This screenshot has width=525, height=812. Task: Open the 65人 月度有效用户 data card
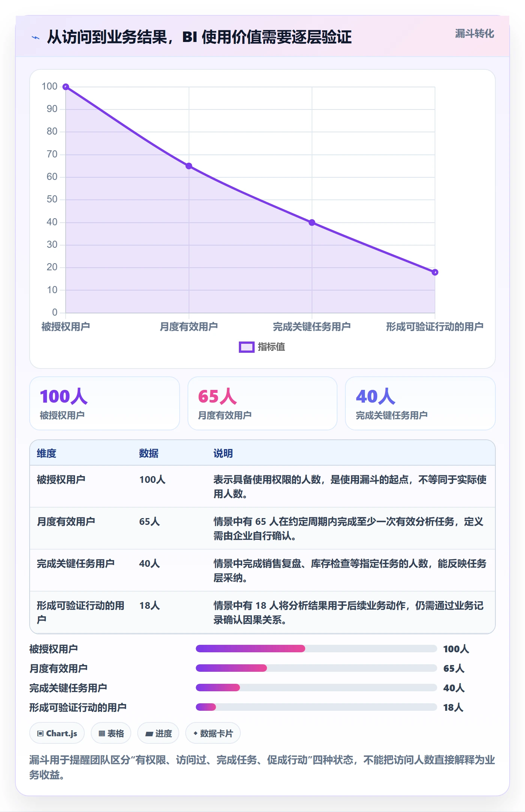pyautogui.click(x=262, y=403)
